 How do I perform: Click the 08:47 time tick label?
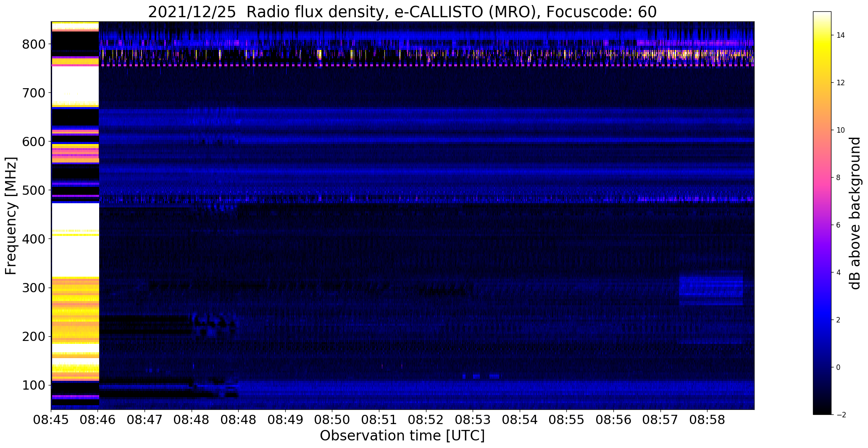click(x=145, y=420)
